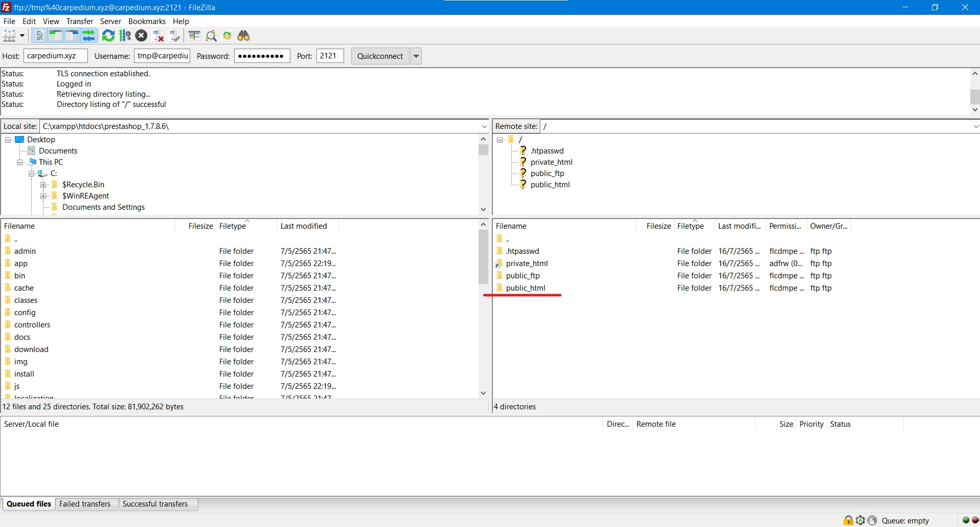Refresh the file and folder lists
The width and height of the screenshot is (980, 527).
pos(108,36)
